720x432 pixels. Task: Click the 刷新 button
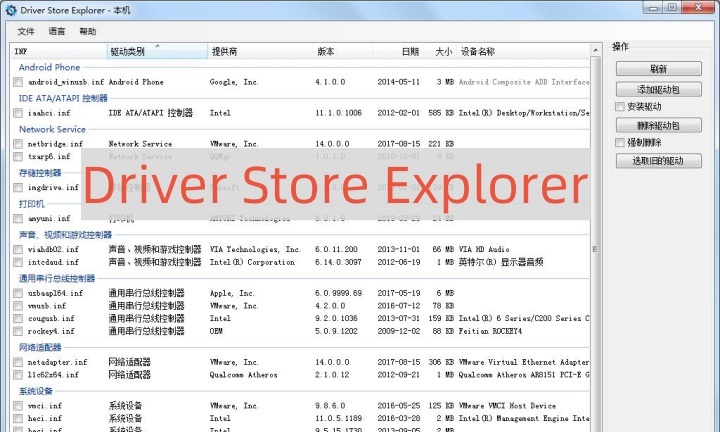click(x=658, y=69)
